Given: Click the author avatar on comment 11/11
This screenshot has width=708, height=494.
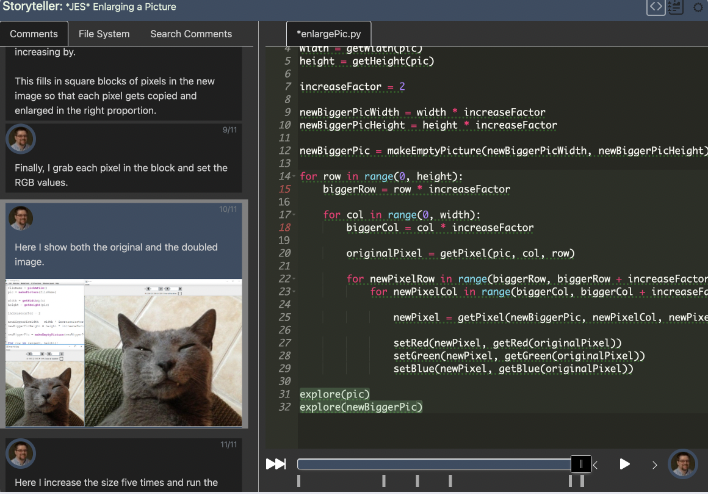Looking at the screenshot, I should click(21, 453).
